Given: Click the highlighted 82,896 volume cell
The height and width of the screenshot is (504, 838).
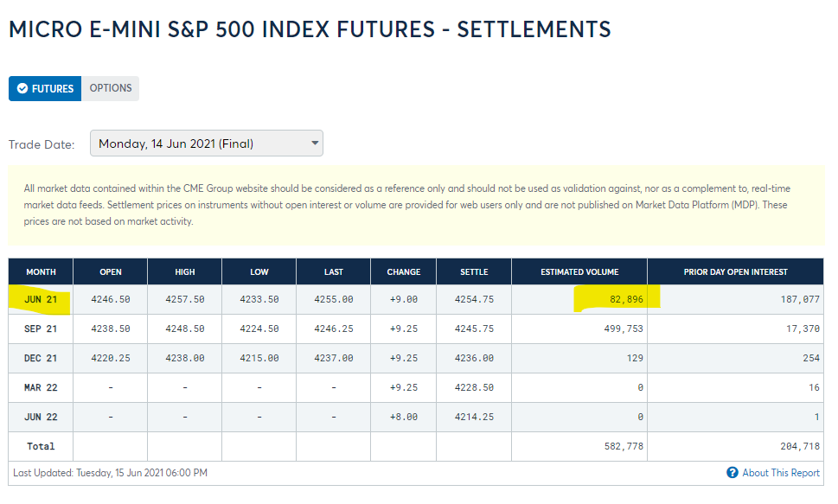Looking at the screenshot, I should [626, 299].
